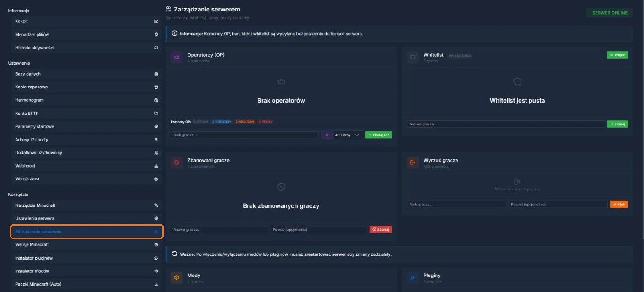
Task: Click the Mody cube icon
Action: coord(177,277)
